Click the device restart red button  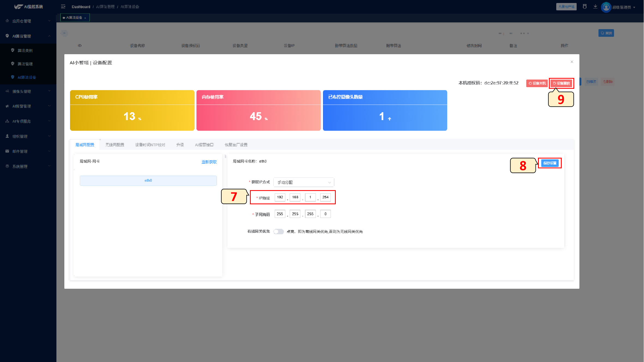pos(561,83)
